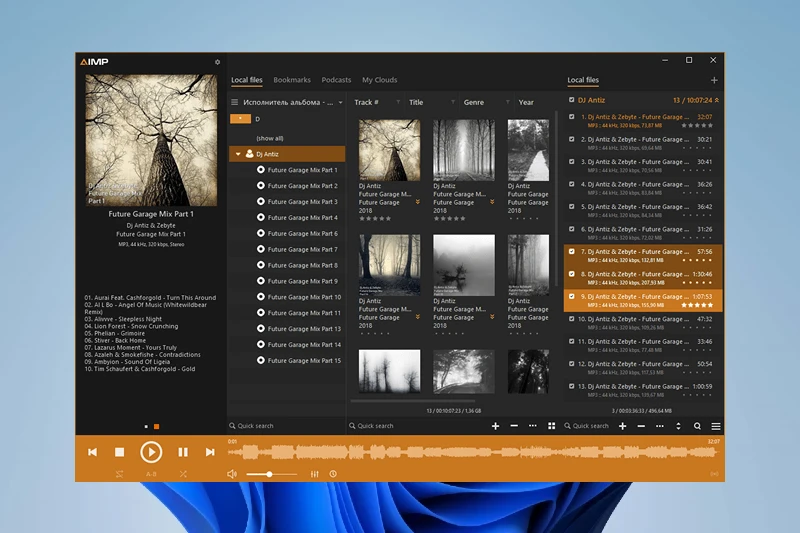Toggle repeat mode icon
Image resolution: width=800 pixels, height=533 pixels.
(x=119, y=474)
